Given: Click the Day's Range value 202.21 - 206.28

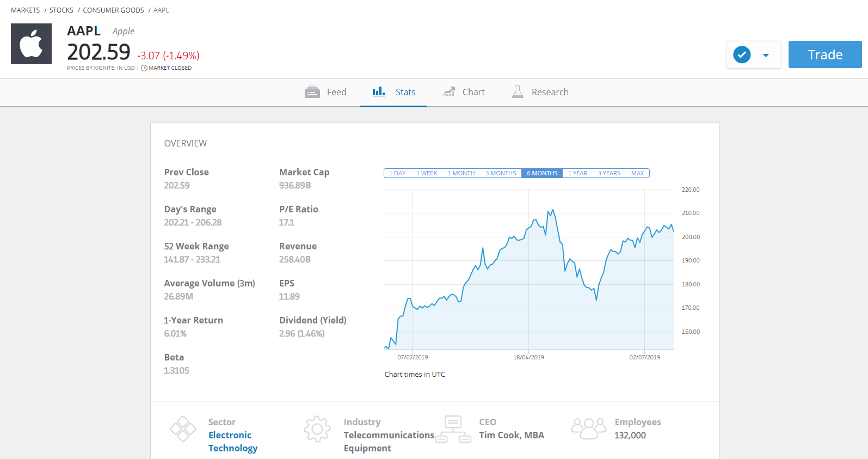Looking at the screenshot, I should pos(193,222).
